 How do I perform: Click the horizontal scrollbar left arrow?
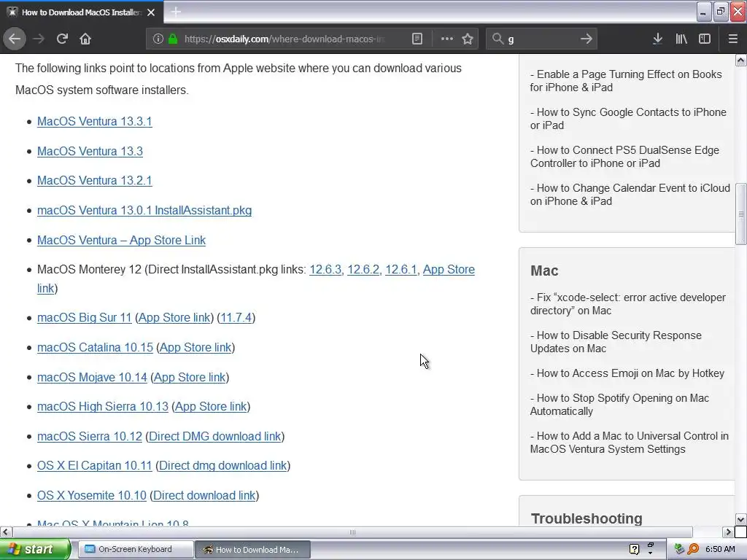6,532
